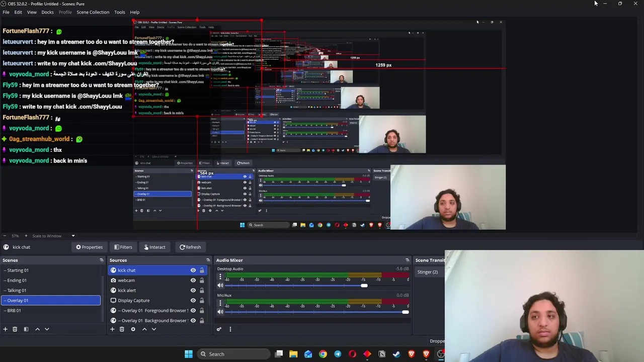Open Stinger (2) transition dropdown
Image resolution: width=644 pixels, height=362 pixels.
click(x=430, y=272)
